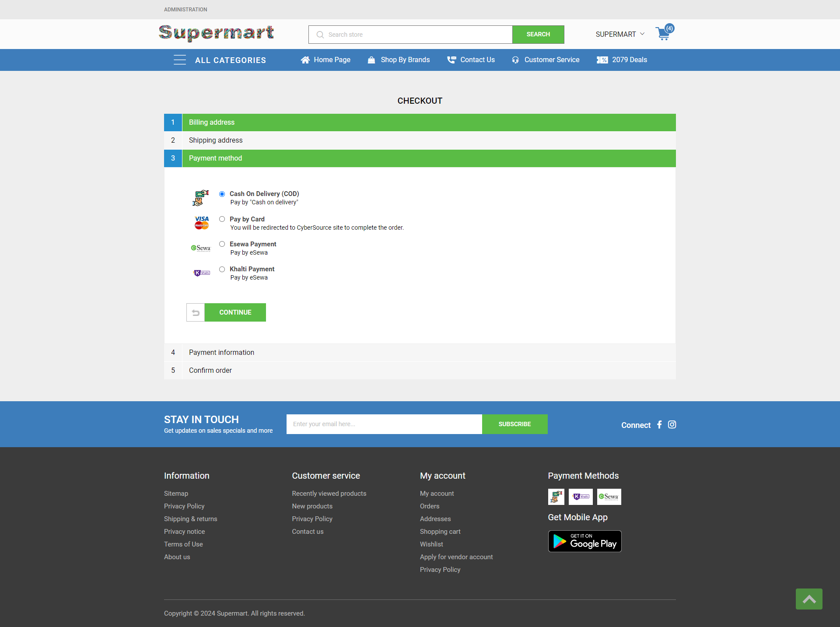Select Khalti Payment radio button
Screen dimensions: 840x627
tap(222, 269)
